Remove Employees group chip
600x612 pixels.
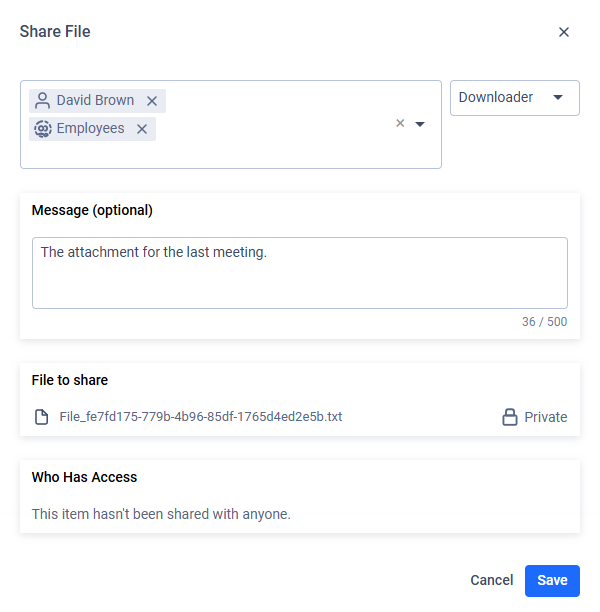pos(142,129)
